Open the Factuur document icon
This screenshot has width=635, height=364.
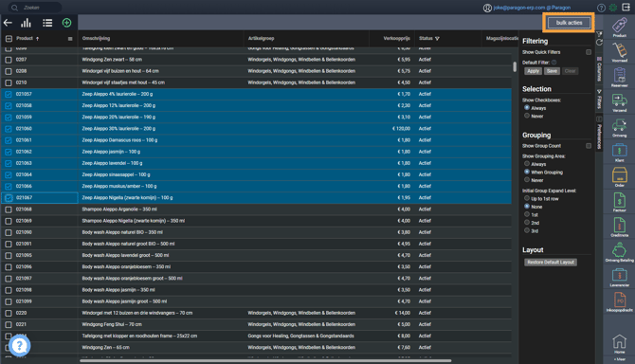619,200
